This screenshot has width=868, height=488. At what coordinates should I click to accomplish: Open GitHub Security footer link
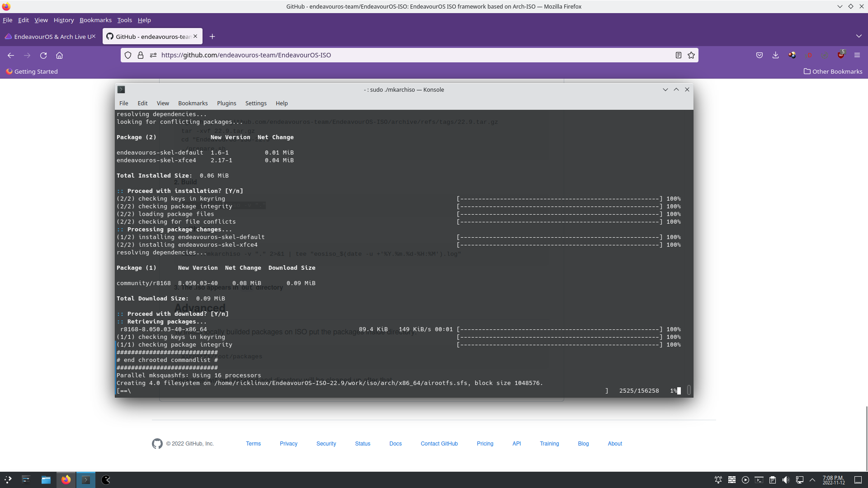[326, 444]
